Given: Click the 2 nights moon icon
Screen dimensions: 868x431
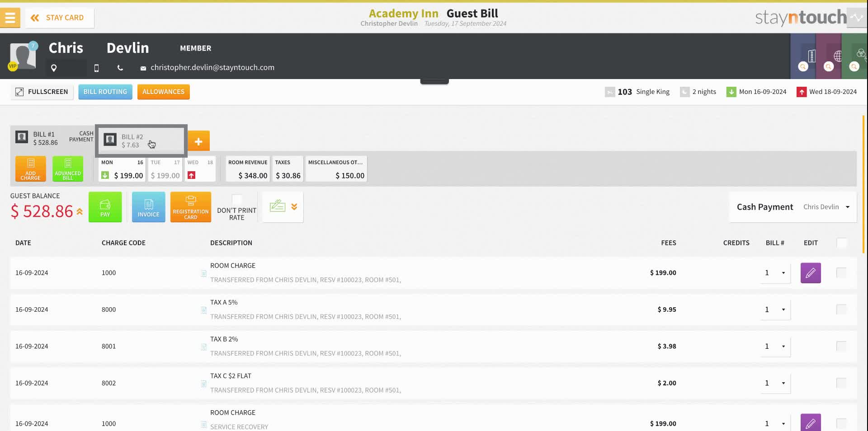Looking at the screenshot, I should tap(685, 92).
